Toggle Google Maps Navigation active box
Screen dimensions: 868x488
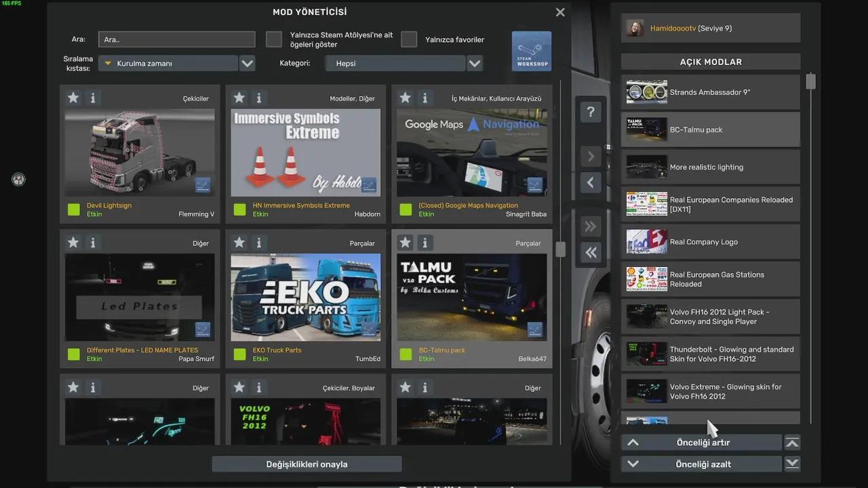click(x=406, y=209)
